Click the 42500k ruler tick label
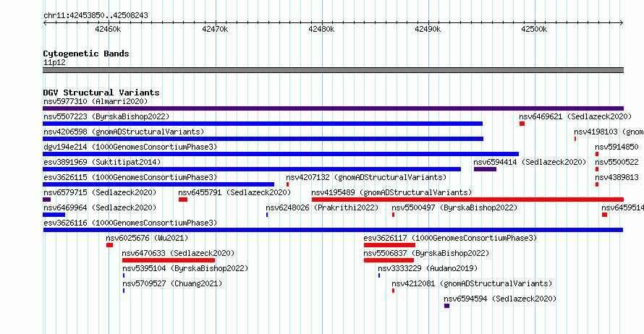The image size is (644, 334). (x=534, y=29)
